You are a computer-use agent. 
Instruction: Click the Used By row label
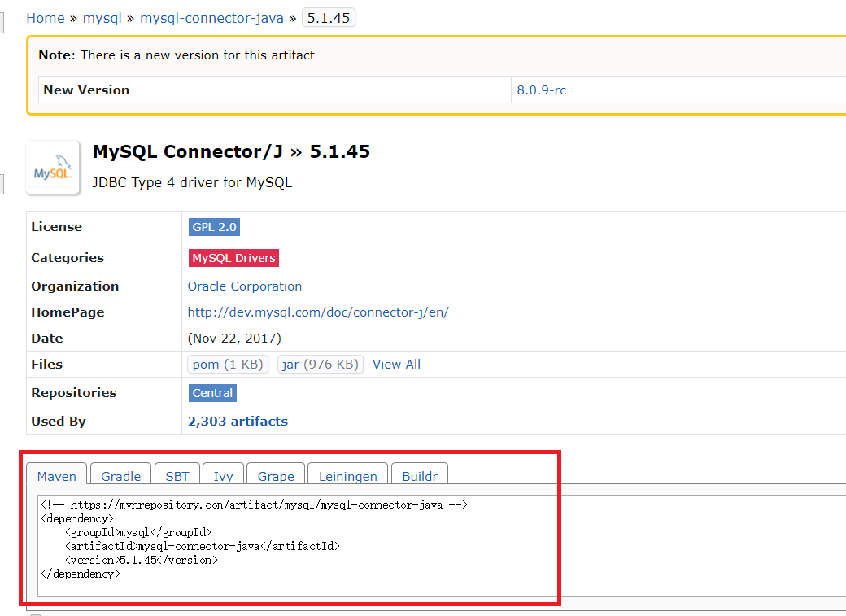(59, 421)
